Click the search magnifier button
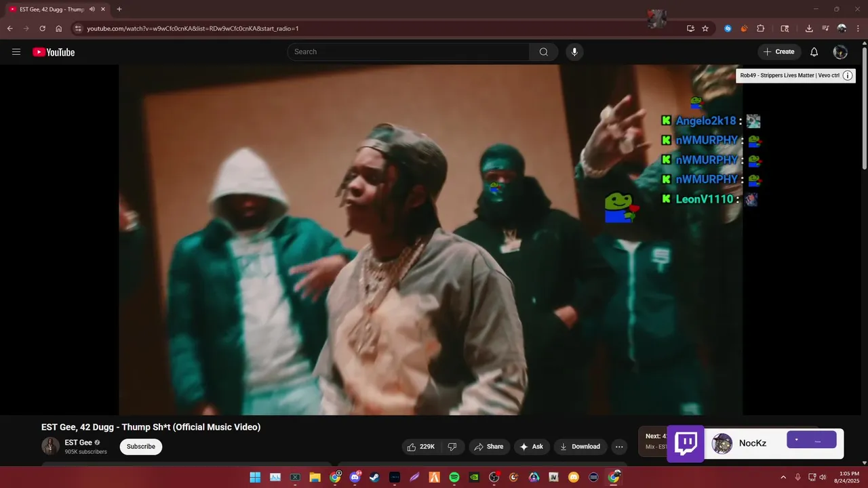The width and height of the screenshot is (868, 488). pyautogui.click(x=544, y=52)
